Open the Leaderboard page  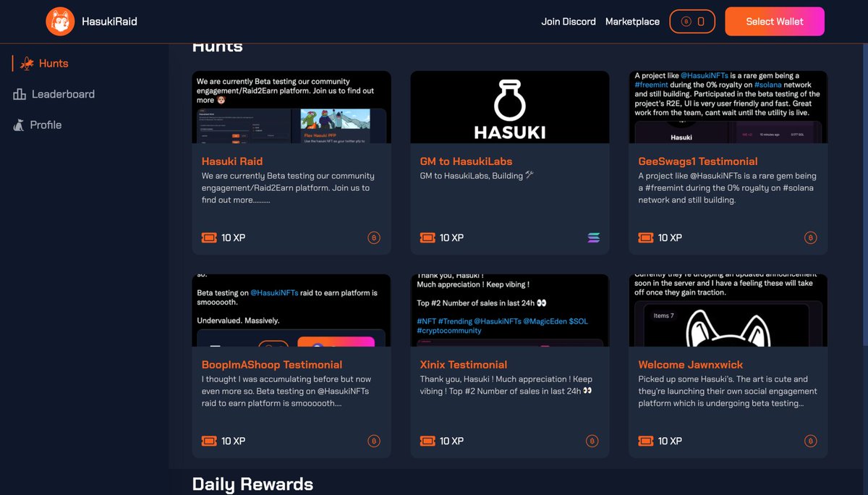(63, 94)
